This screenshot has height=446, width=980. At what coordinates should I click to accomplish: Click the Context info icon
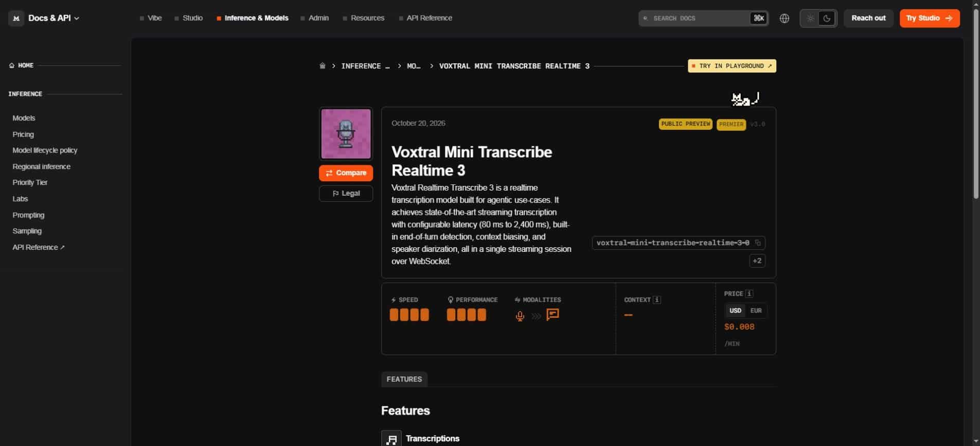657,300
